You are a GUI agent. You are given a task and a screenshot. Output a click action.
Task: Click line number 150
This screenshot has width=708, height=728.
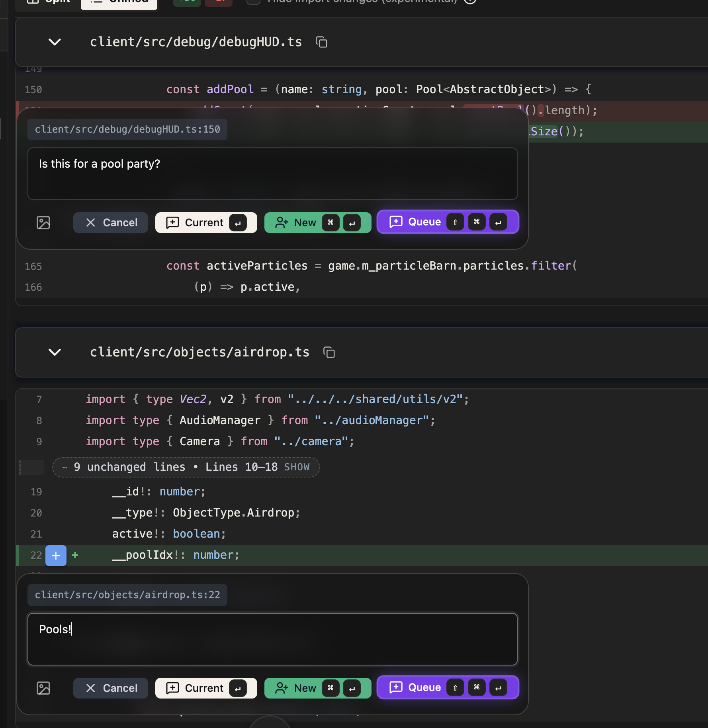click(33, 90)
